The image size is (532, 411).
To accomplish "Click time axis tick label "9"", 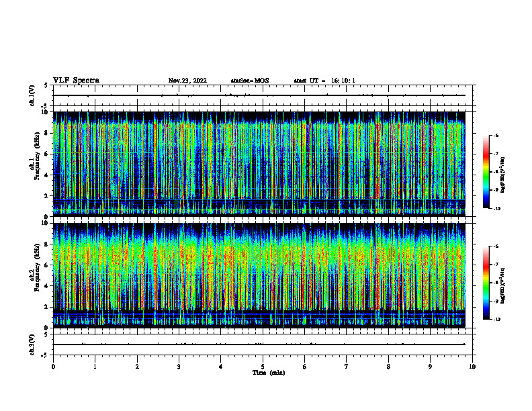I will 430,367.
